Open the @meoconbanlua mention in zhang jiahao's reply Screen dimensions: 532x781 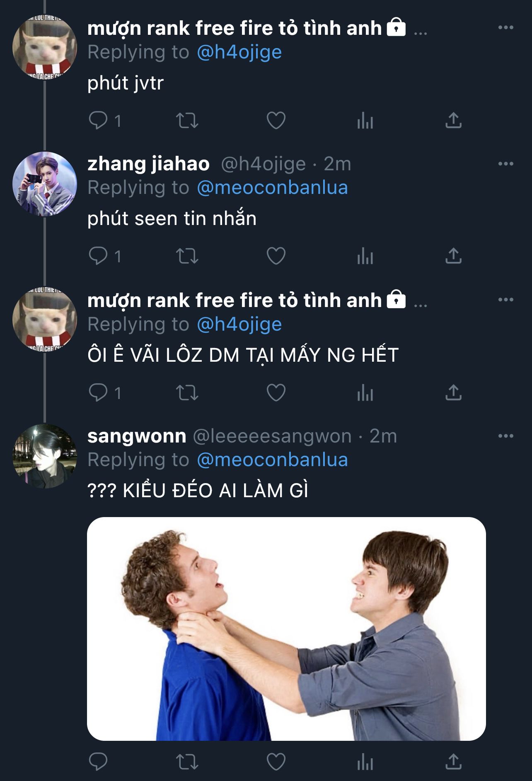pyautogui.click(x=272, y=188)
